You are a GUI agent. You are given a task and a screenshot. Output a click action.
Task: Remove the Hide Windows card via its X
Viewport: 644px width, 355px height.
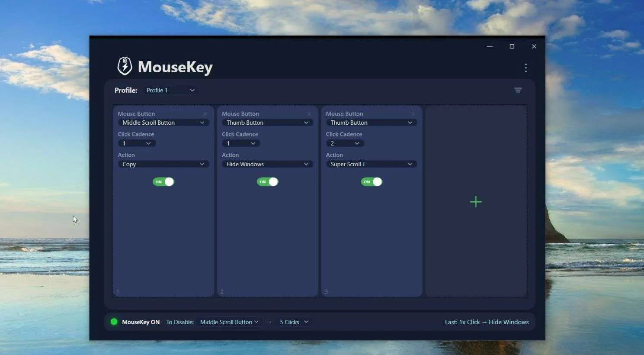[x=309, y=114]
